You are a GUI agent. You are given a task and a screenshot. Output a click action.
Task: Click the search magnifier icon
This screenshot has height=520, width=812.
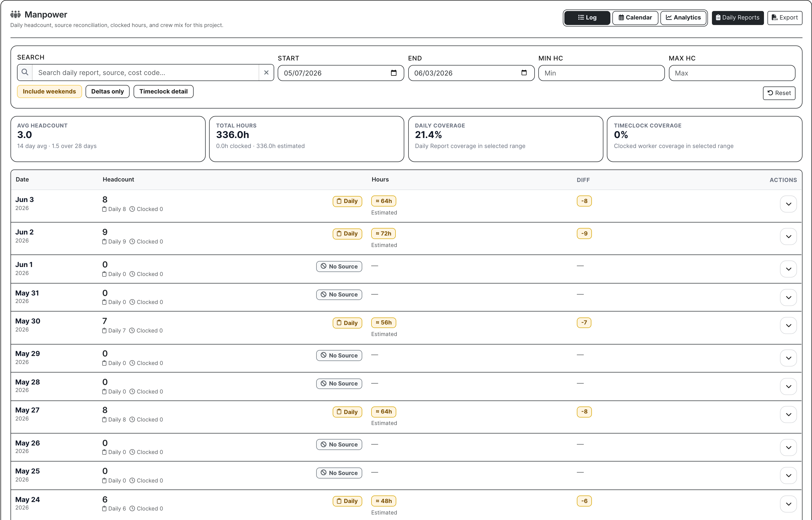point(25,72)
